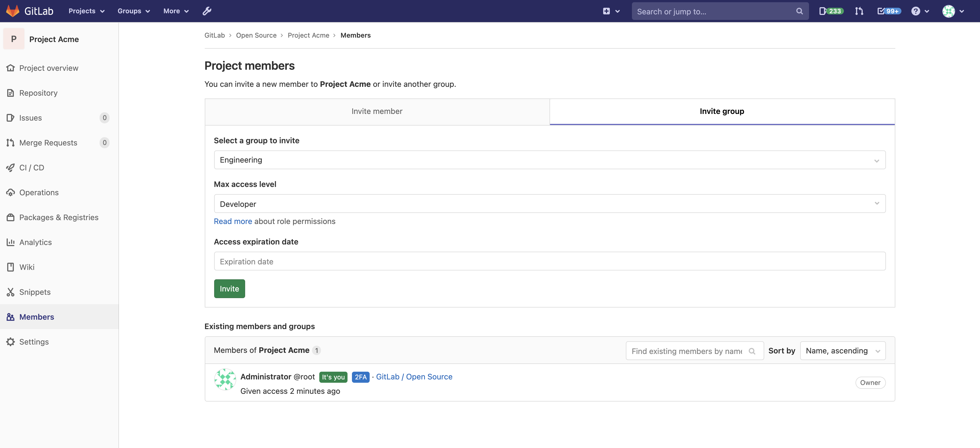This screenshot has width=980, height=448.
Task: Switch to the Invite member tab
Action: click(x=377, y=111)
